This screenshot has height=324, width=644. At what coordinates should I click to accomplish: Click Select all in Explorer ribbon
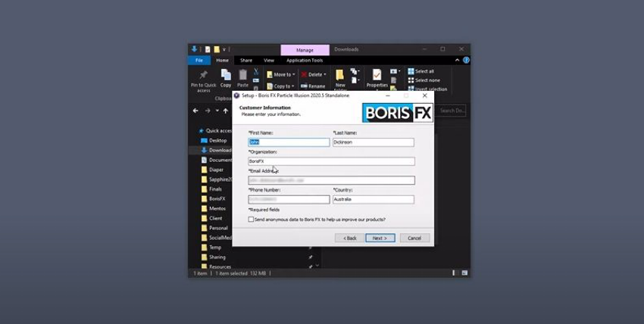421,71
